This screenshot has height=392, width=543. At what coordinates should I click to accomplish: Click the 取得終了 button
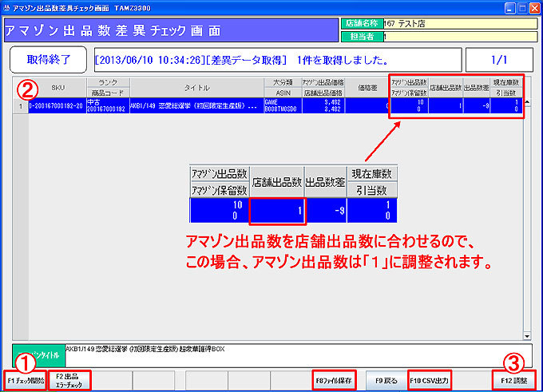(x=49, y=59)
